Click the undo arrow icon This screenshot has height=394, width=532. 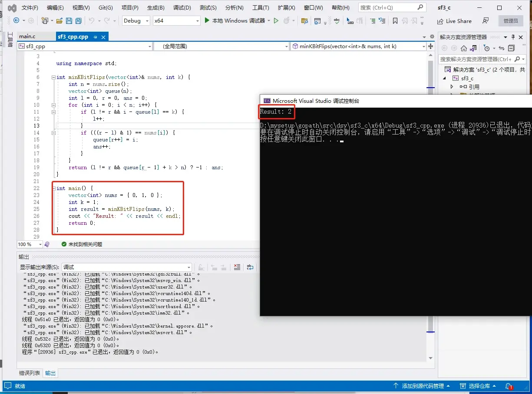click(x=91, y=20)
